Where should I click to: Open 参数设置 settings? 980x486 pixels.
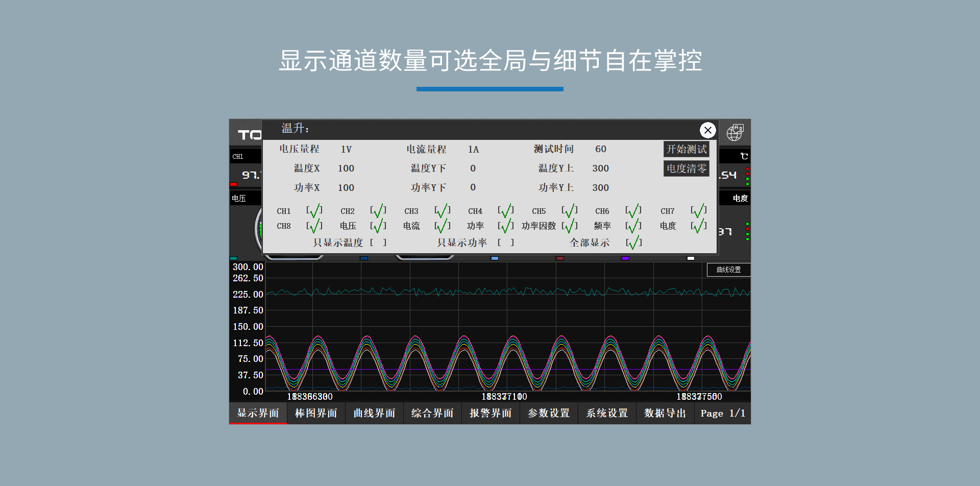coord(549,413)
